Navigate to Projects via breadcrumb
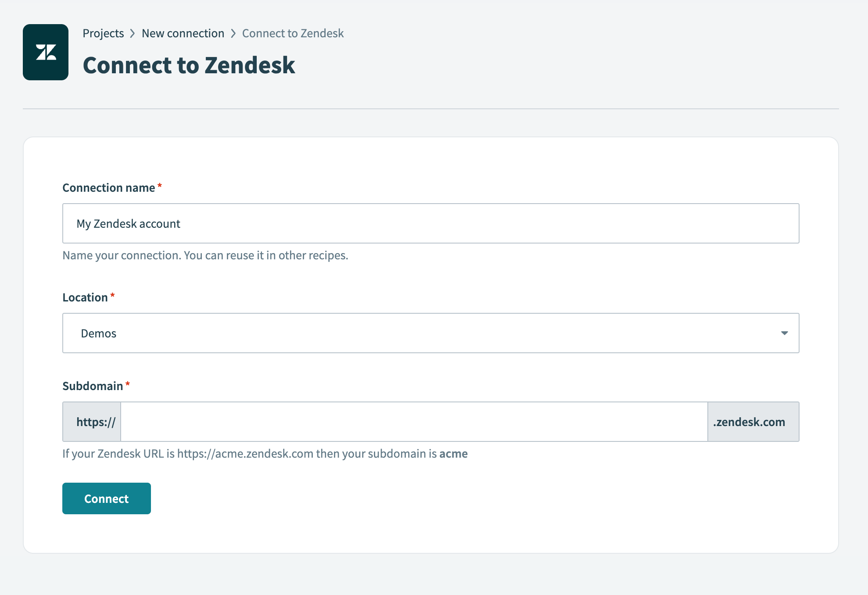This screenshot has height=595, width=868. 103,33
